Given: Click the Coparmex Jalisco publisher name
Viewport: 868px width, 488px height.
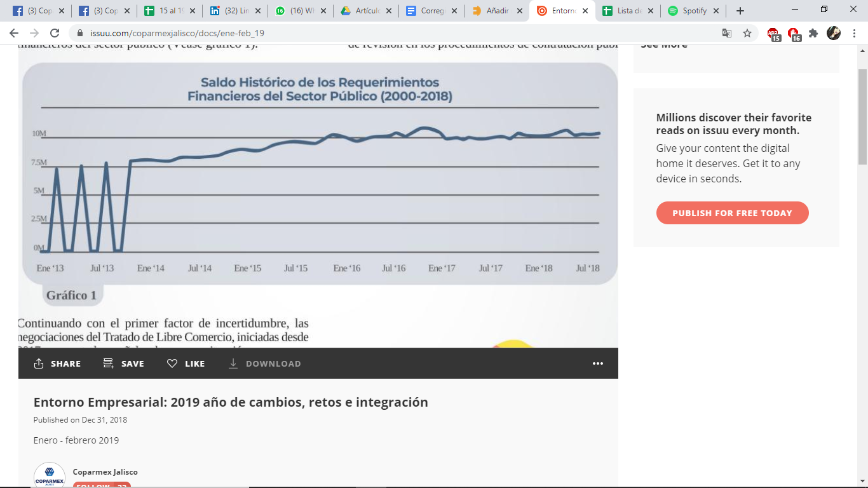Looking at the screenshot, I should coord(105,472).
